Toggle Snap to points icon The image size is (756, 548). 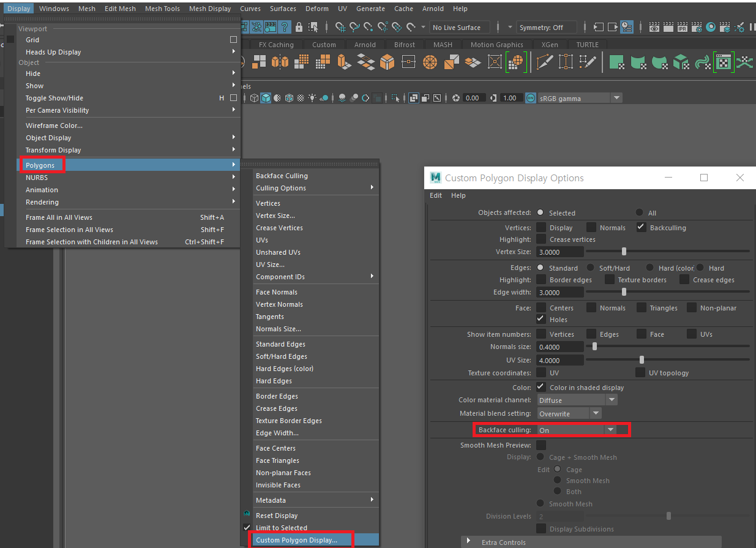point(369,28)
